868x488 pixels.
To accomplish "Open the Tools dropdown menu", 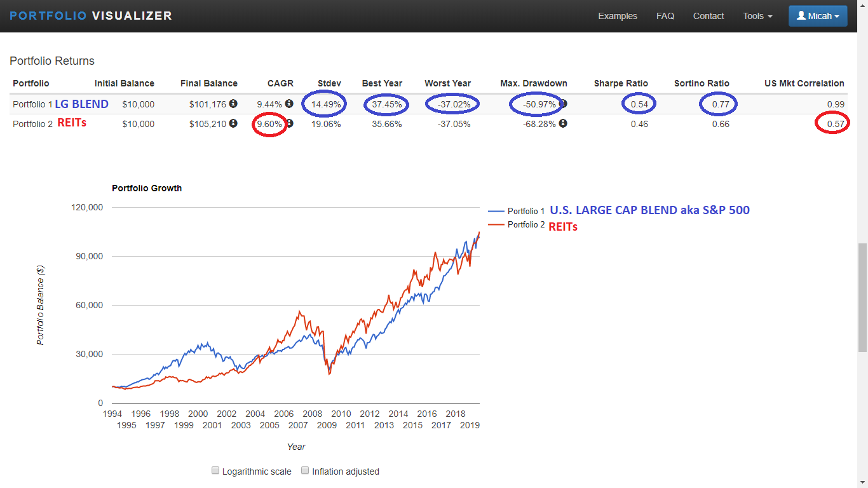I will click(757, 16).
